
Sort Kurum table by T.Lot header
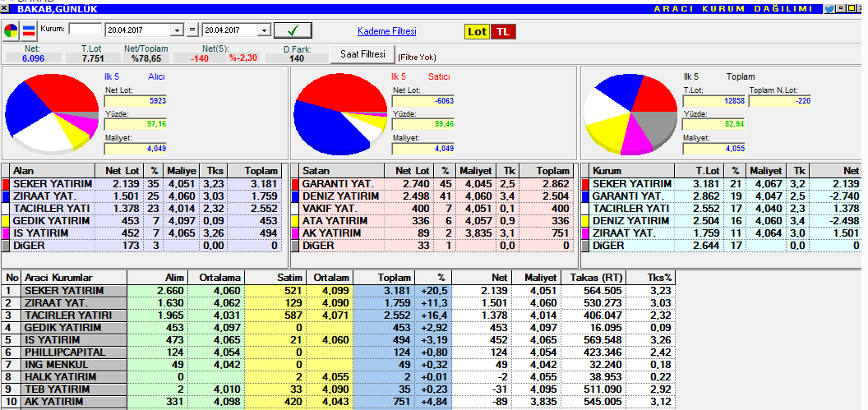(x=699, y=171)
